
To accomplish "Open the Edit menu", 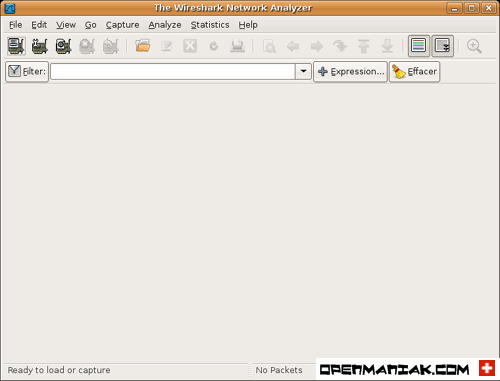I will (39, 25).
